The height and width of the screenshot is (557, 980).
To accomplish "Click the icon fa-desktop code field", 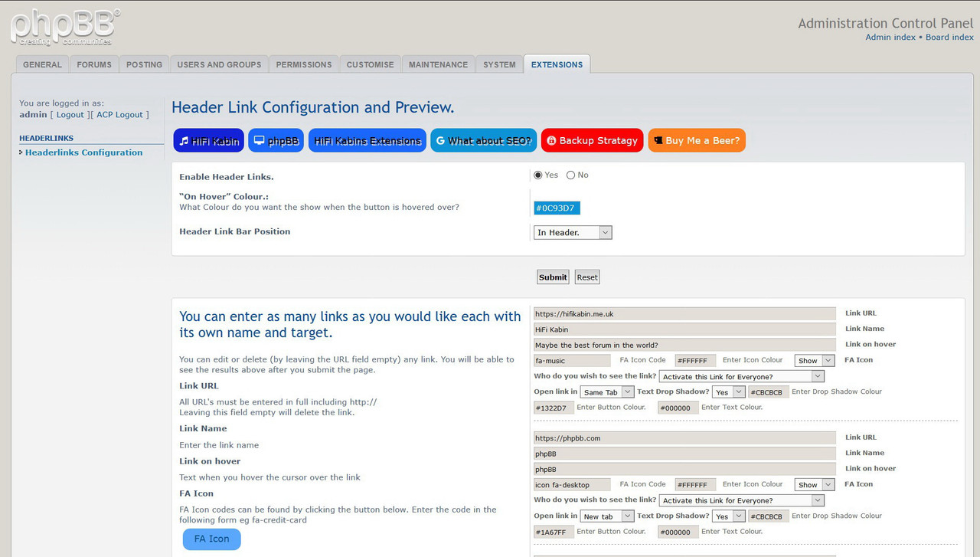I will [572, 484].
